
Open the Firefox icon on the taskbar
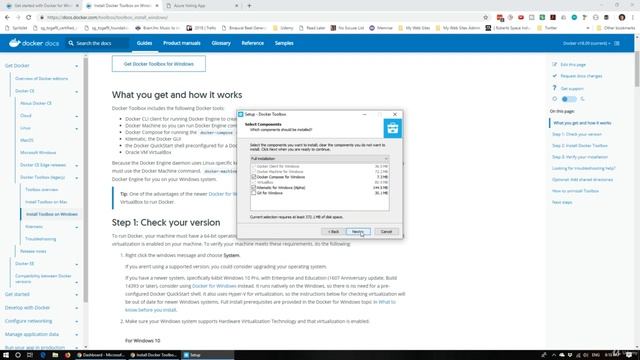coord(67,355)
